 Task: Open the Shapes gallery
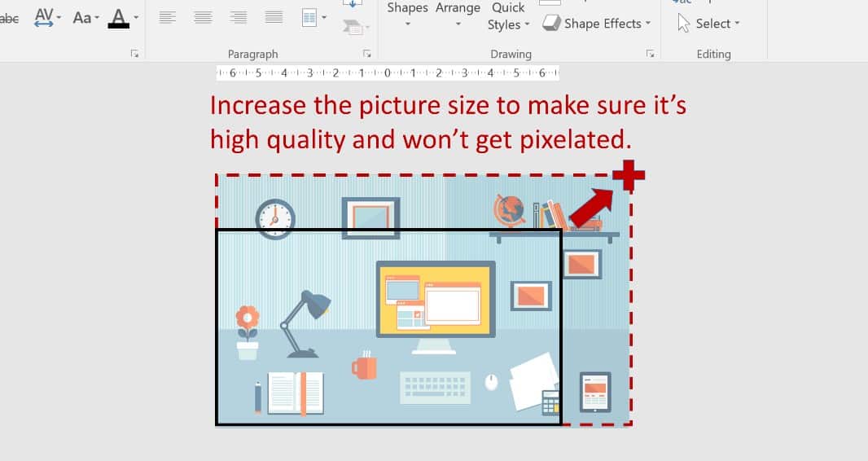[x=407, y=15]
